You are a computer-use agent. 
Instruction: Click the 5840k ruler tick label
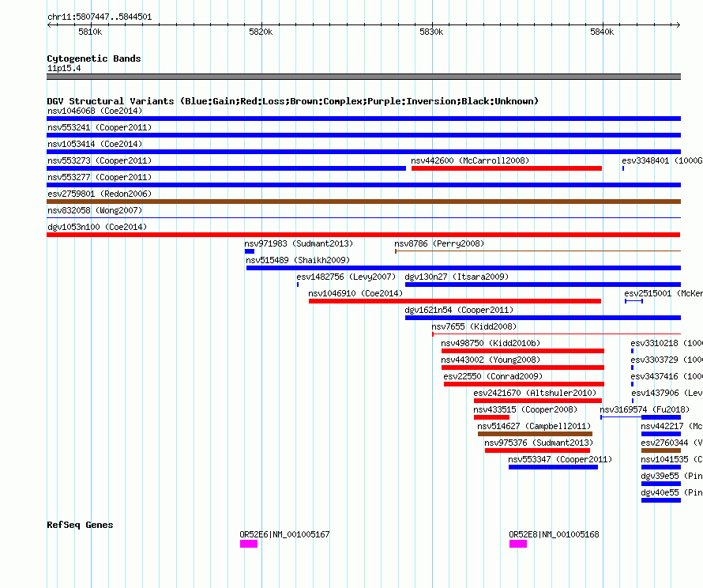(602, 32)
